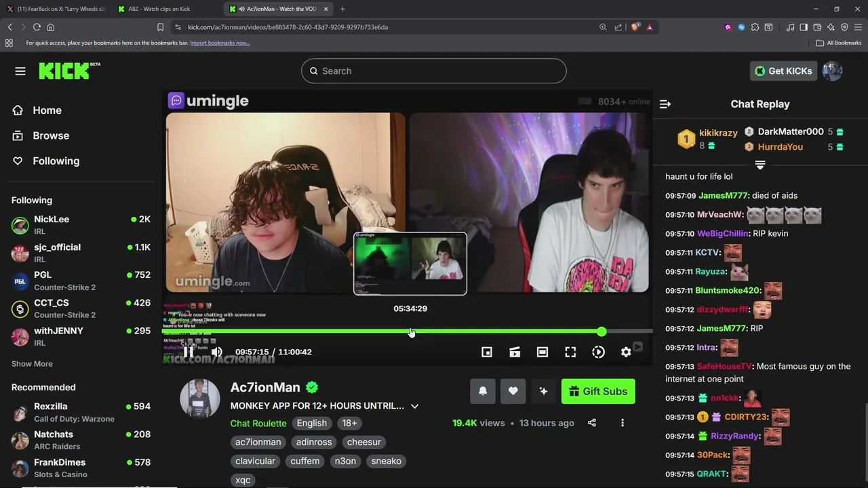Open the three-dot more options menu
The height and width of the screenshot is (488, 868).
click(623, 423)
